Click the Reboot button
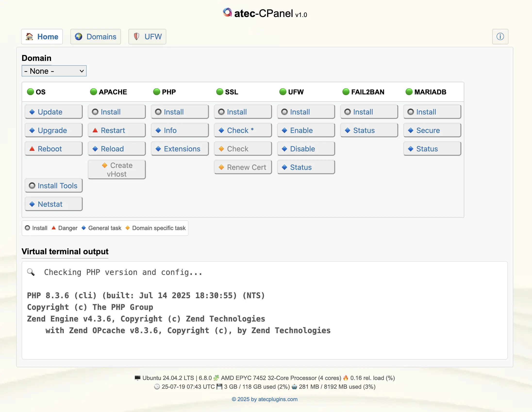 (x=54, y=149)
